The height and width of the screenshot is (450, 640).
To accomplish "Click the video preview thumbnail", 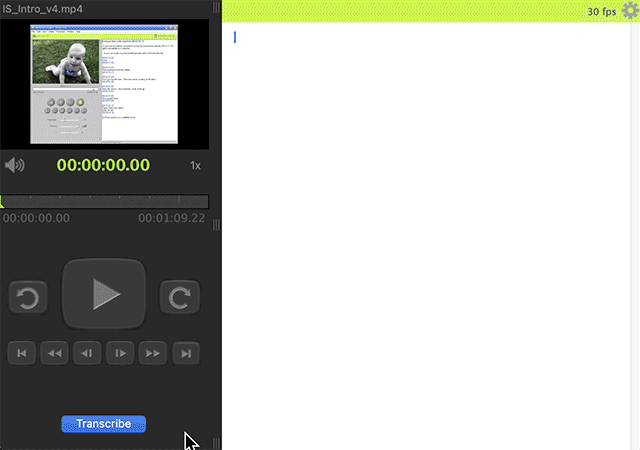I will click(x=105, y=83).
